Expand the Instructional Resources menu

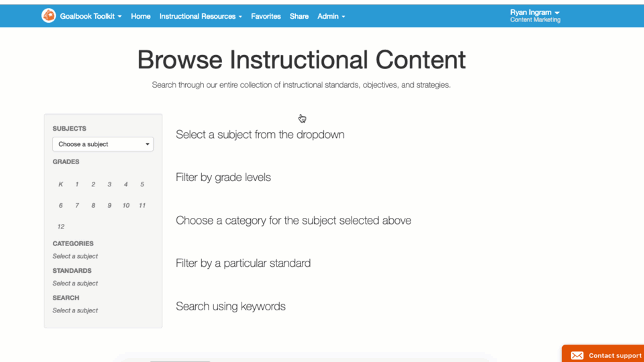[x=201, y=16]
